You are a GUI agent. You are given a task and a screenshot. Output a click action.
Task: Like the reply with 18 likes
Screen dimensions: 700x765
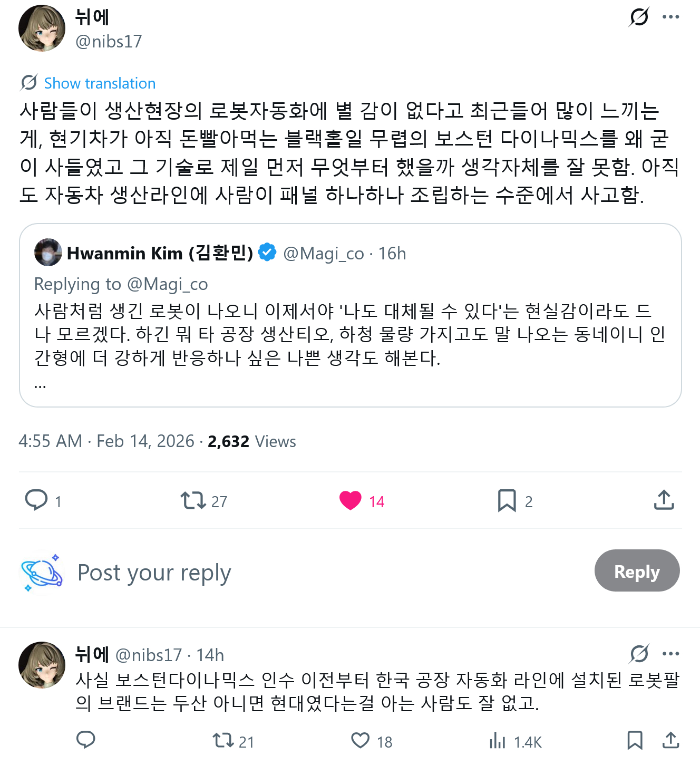click(x=361, y=741)
